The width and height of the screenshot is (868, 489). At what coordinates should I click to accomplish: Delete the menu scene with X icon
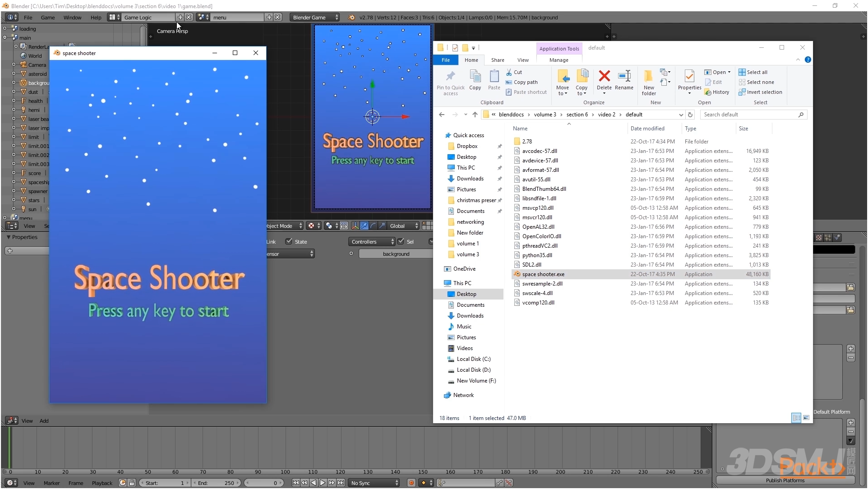(278, 17)
